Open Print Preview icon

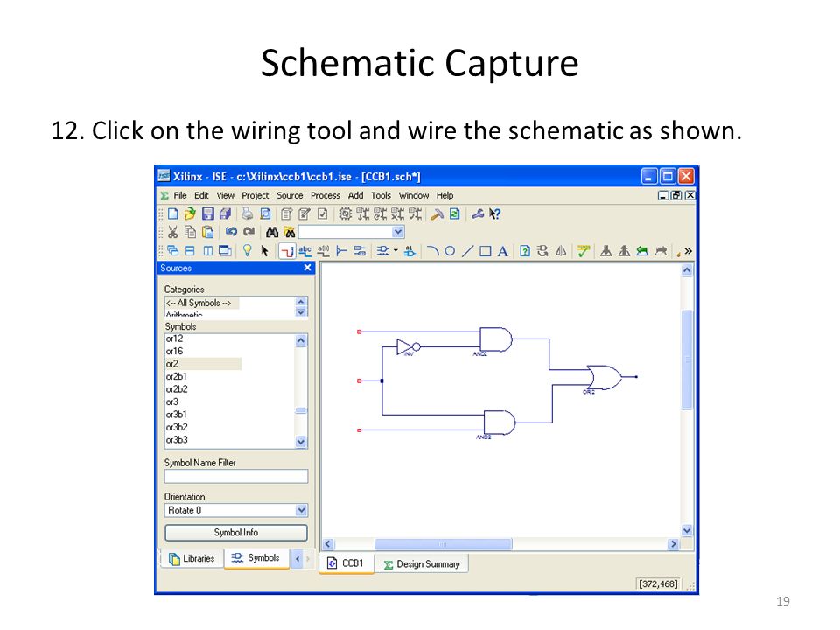point(265,213)
